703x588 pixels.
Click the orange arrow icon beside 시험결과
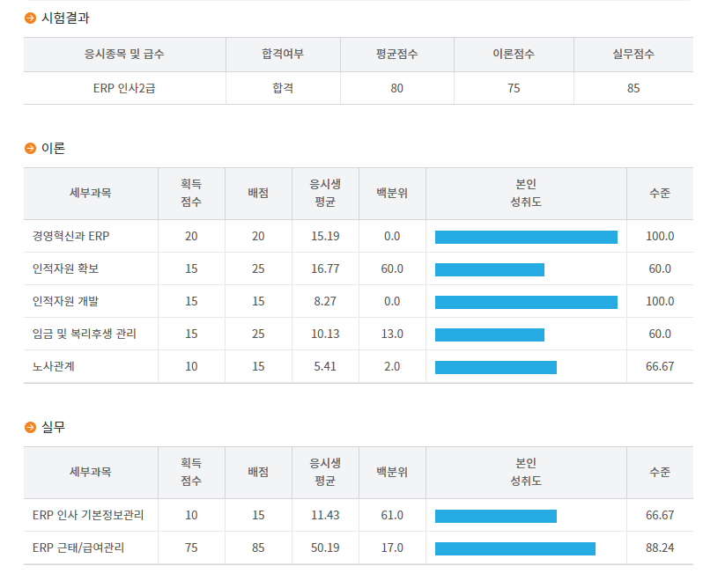point(30,18)
